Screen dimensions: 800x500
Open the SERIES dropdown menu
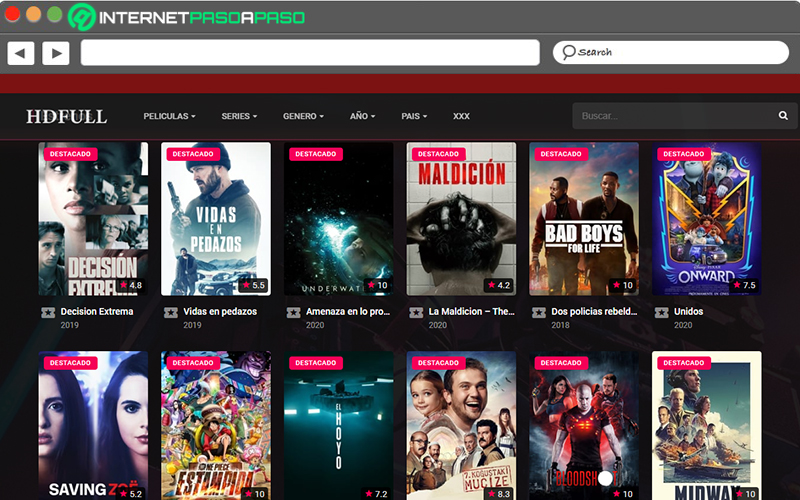[239, 116]
